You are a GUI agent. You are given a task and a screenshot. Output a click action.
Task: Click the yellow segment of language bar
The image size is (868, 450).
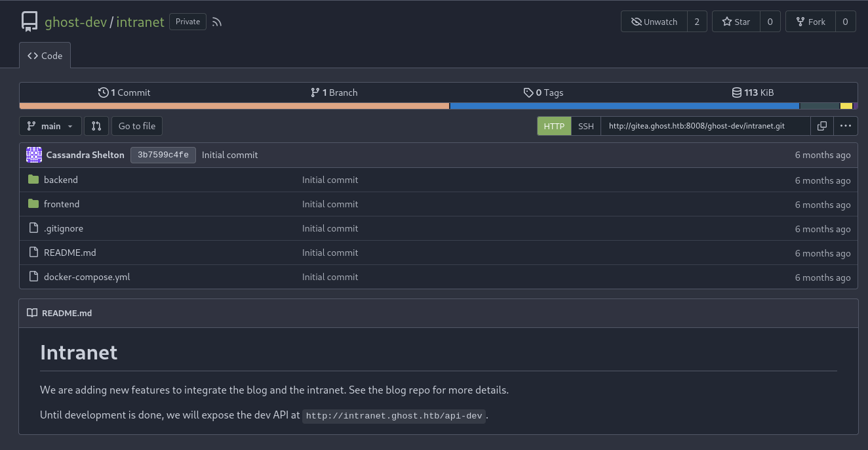coord(846,106)
